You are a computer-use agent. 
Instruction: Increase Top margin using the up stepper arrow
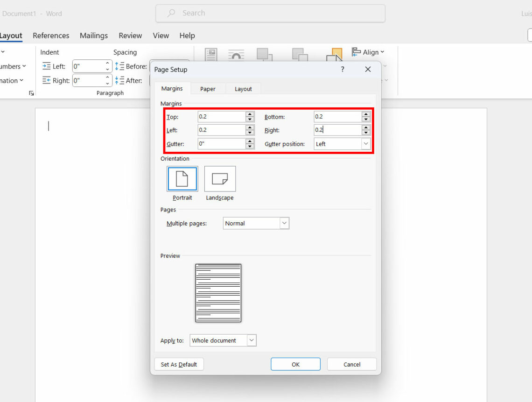pyautogui.click(x=250, y=114)
